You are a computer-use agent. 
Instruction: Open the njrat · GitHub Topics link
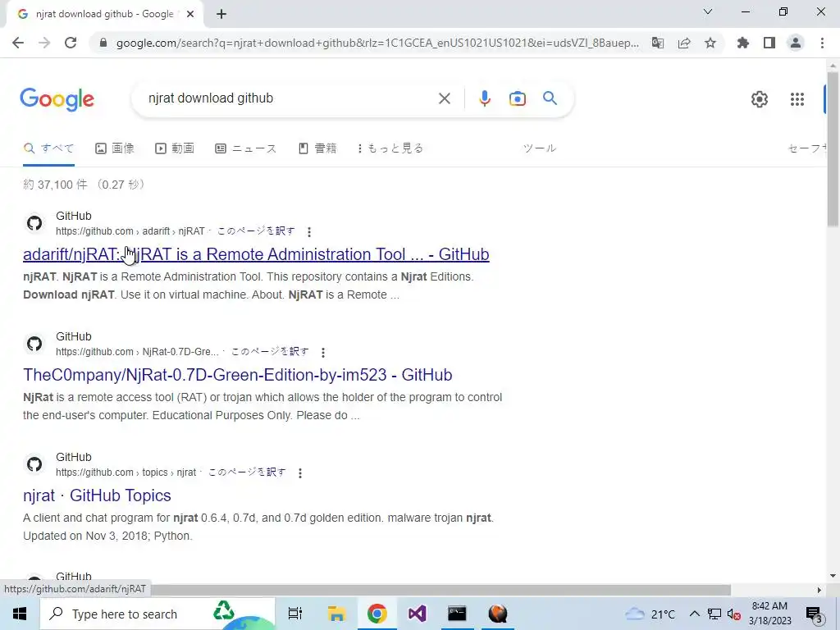point(97,495)
